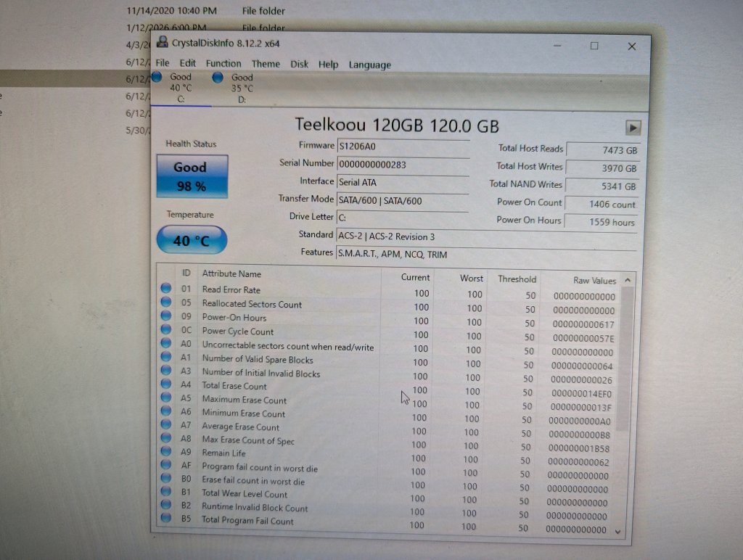
Task: Select raw value 00000014EF0
Action: [x=581, y=394]
